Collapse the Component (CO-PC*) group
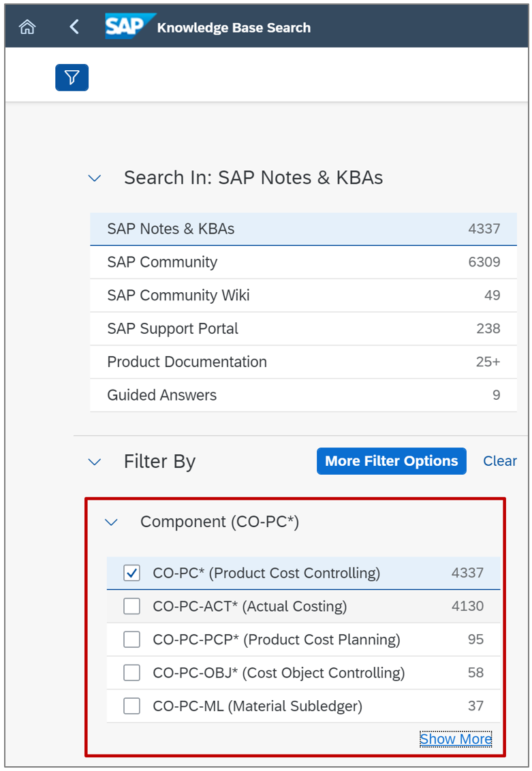The height and width of the screenshot is (771, 532). coord(112,522)
